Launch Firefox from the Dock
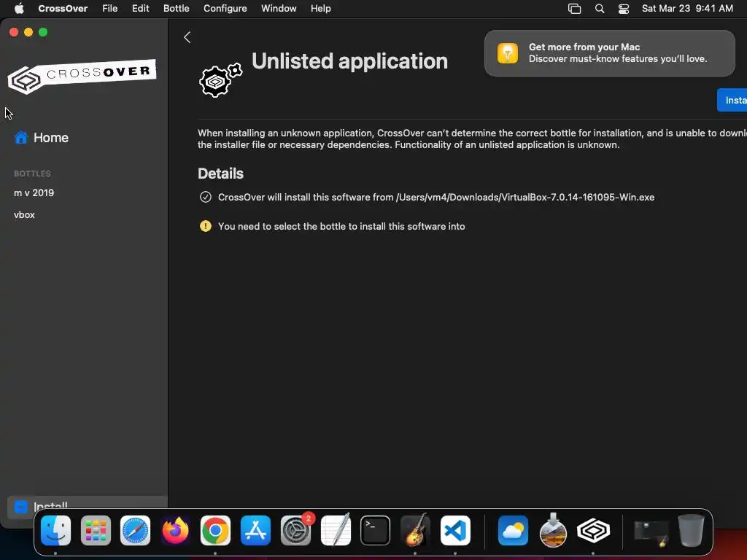Viewport: 747px width, 560px height. (x=175, y=531)
